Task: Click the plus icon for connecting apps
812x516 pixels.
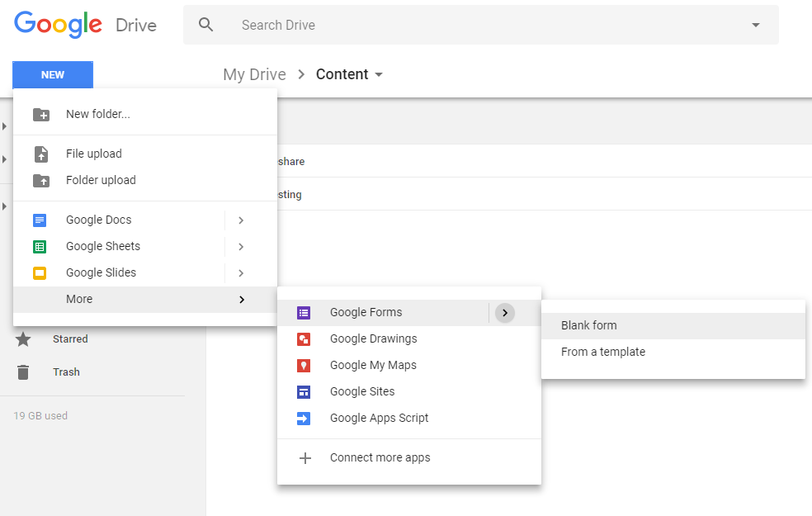Action: [x=305, y=458]
